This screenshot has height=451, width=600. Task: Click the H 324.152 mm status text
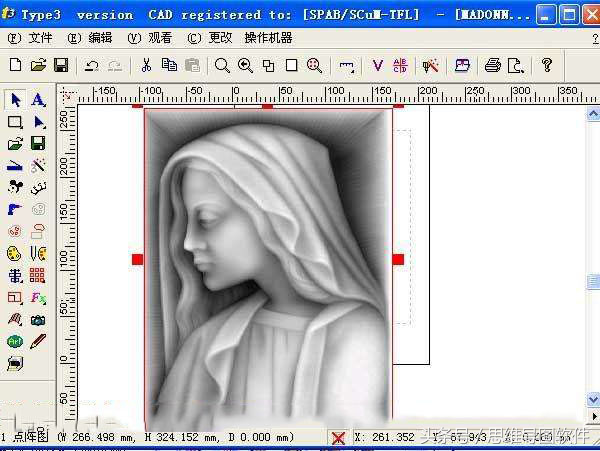pos(182,437)
